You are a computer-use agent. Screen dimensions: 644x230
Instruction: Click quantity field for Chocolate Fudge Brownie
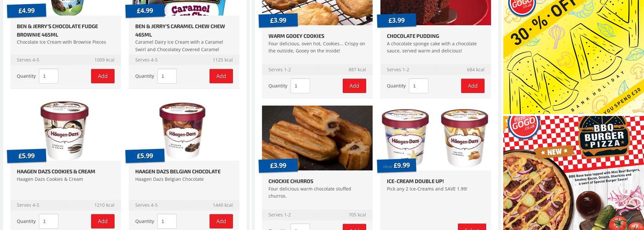point(49,76)
